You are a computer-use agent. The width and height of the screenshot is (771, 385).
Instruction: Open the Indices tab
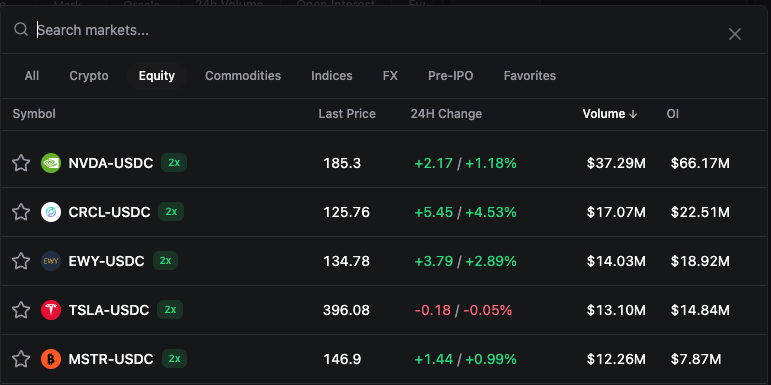pyautogui.click(x=332, y=76)
